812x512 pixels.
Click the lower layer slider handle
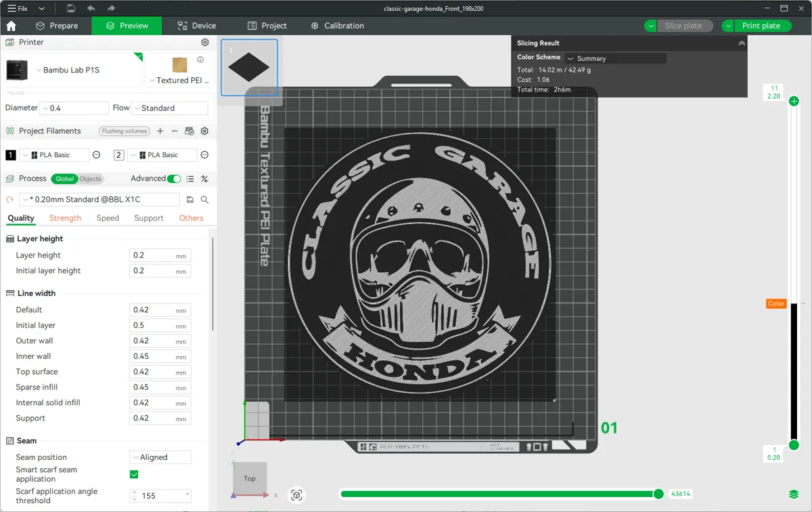pyautogui.click(x=794, y=445)
